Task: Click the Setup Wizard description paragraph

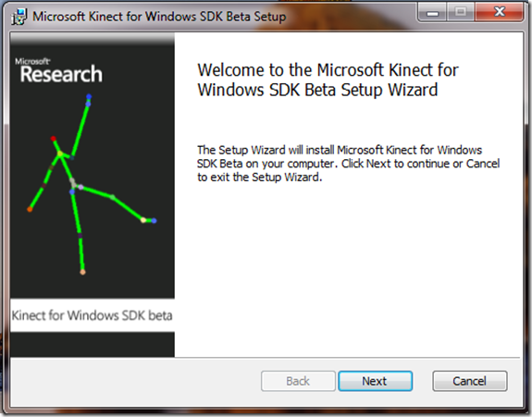Action: pyautogui.click(x=349, y=164)
